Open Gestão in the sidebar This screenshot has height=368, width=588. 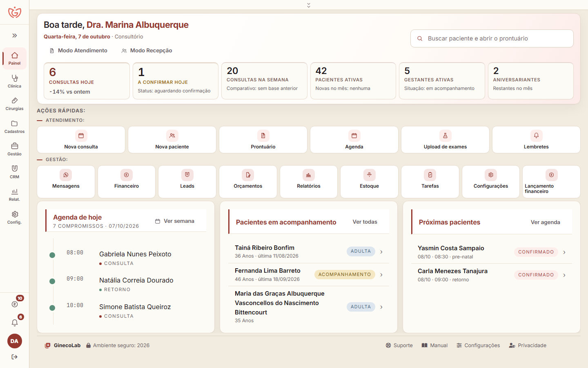pos(15,149)
